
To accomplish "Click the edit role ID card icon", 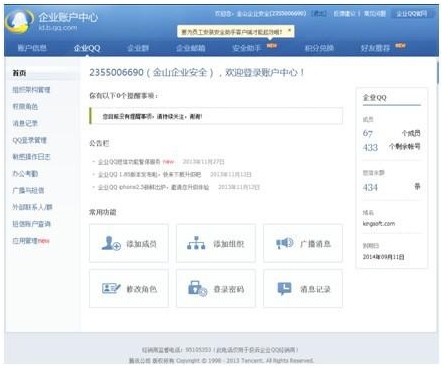I will click(x=111, y=288).
